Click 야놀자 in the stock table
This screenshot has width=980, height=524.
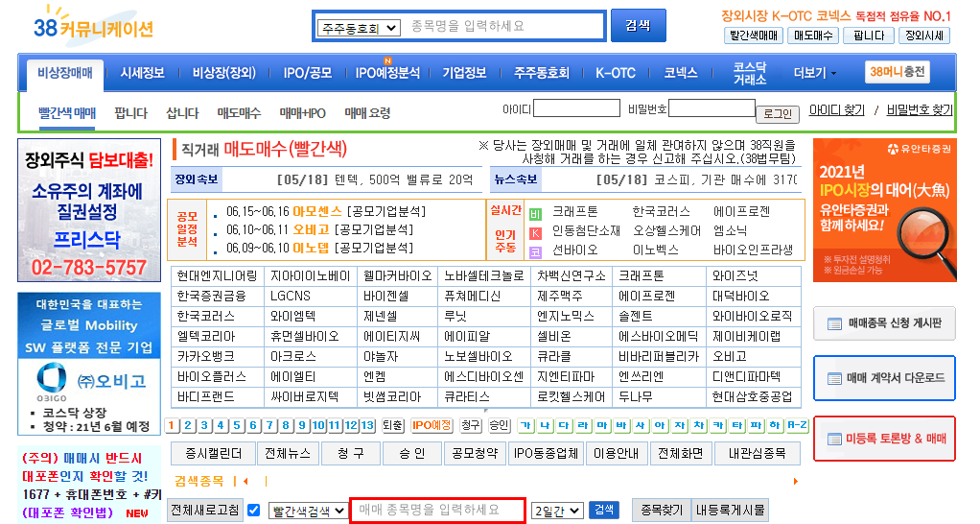(383, 356)
